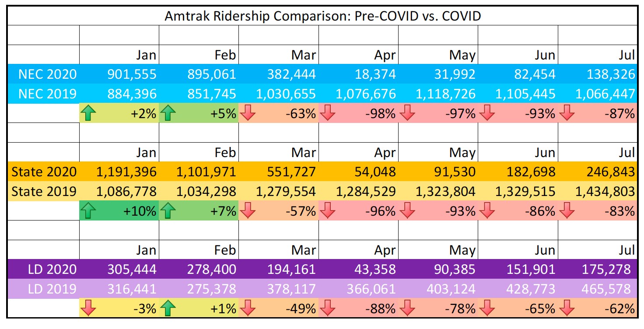Click the red down arrow beside -98%
The width and height of the screenshot is (644, 329).
(328, 114)
